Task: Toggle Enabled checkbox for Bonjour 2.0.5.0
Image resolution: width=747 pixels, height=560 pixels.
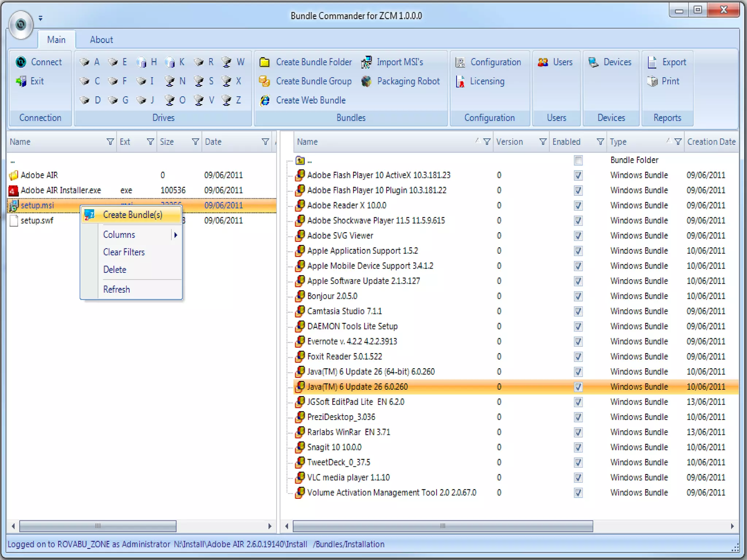Action: pyautogui.click(x=578, y=296)
